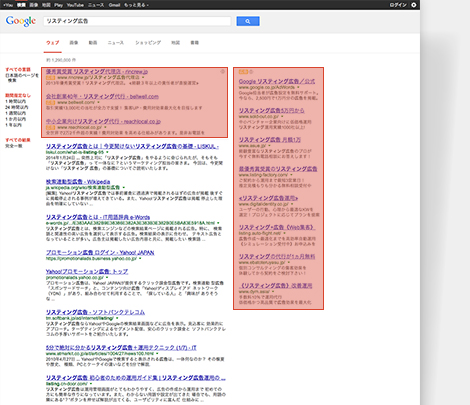Image resolution: width=470 pixels, height=405 pixels.
Task: Open the <リスティング広告運用> side ad
Action: [268, 198]
